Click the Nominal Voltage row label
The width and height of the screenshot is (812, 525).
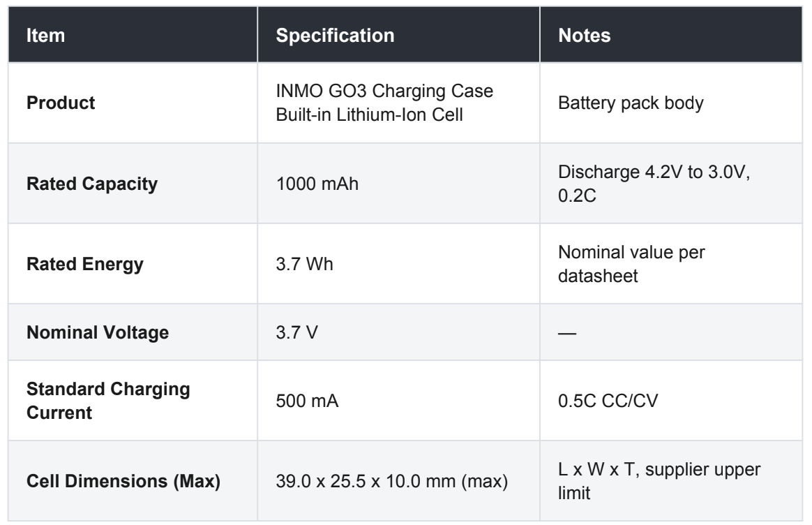[98, 332]
